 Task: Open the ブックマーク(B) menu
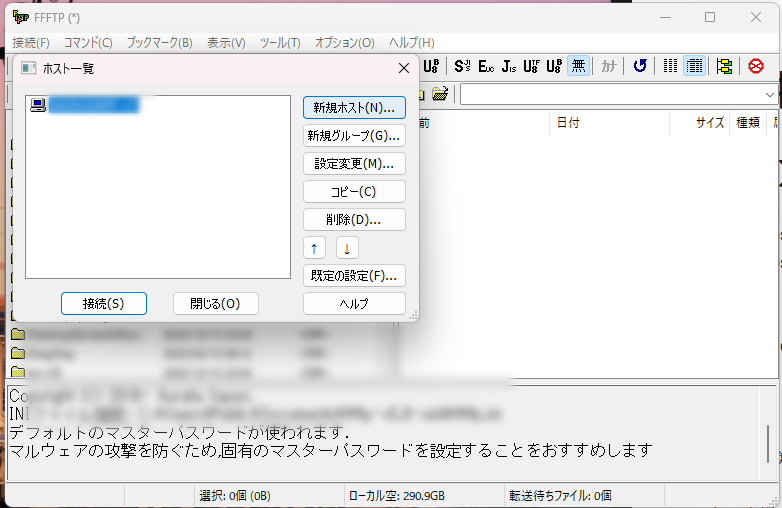[159, 42]
